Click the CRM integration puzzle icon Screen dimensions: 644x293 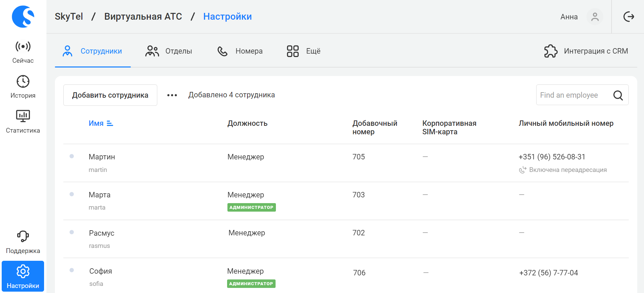551,51
